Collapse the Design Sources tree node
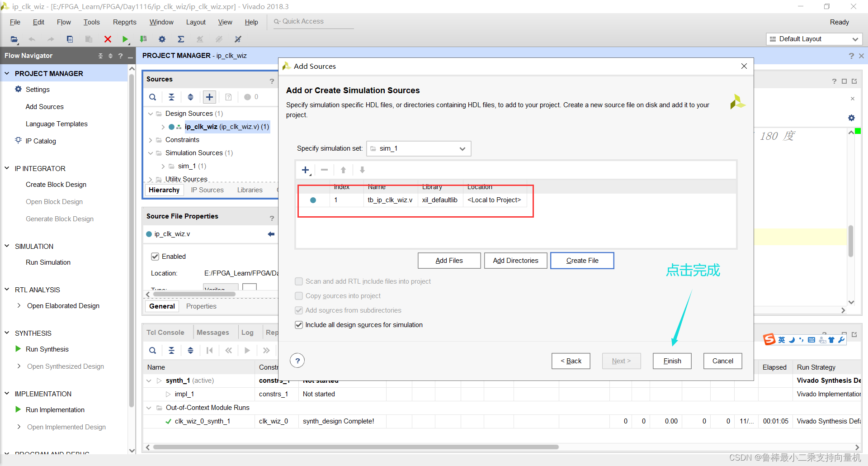 click(151, 114)
